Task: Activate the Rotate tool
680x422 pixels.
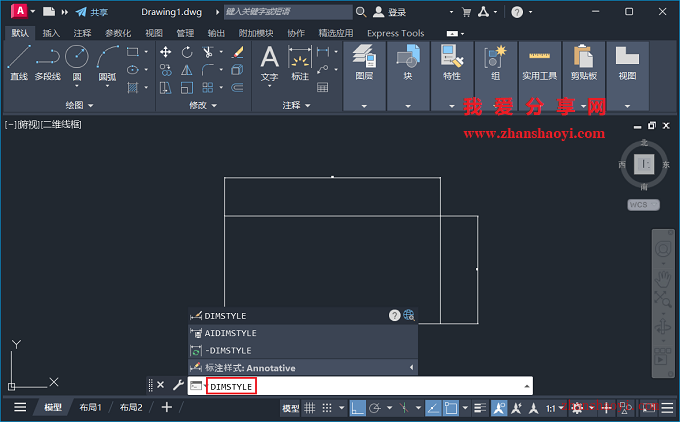Action: 187,52
